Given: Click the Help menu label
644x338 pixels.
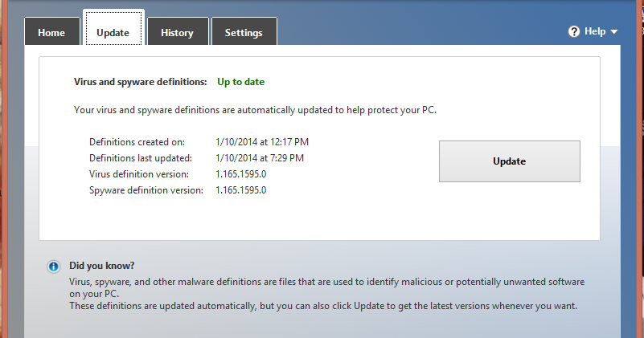Looking at the screenshot, I should pyautogui.click(x=595, y=32).
